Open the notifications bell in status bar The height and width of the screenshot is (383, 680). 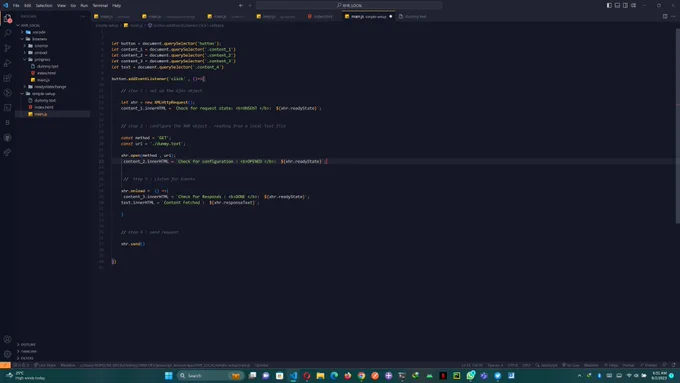(673, 365)
